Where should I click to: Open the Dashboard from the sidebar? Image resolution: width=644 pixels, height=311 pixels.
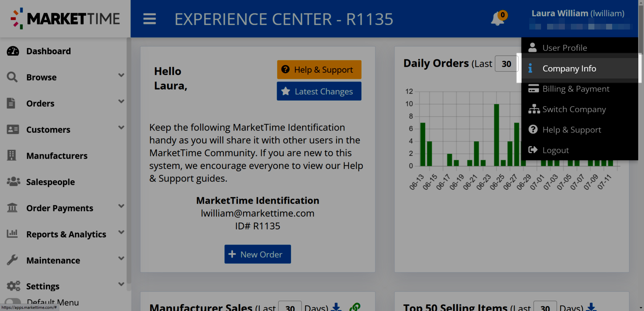point(13,51)
